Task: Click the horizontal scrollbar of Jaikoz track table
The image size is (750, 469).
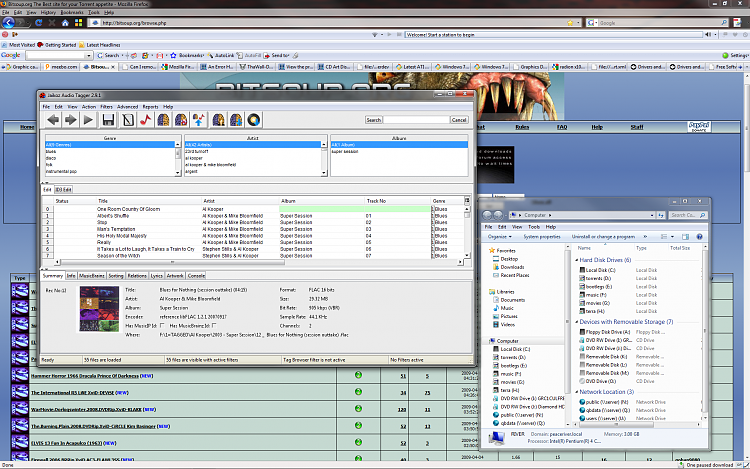Action: click(x=259, y=262)
